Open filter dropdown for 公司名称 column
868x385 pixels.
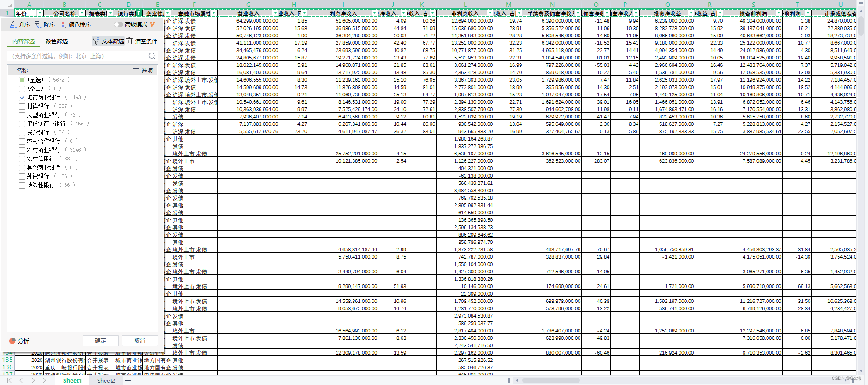pyautogui.click(x=82, y=13)
